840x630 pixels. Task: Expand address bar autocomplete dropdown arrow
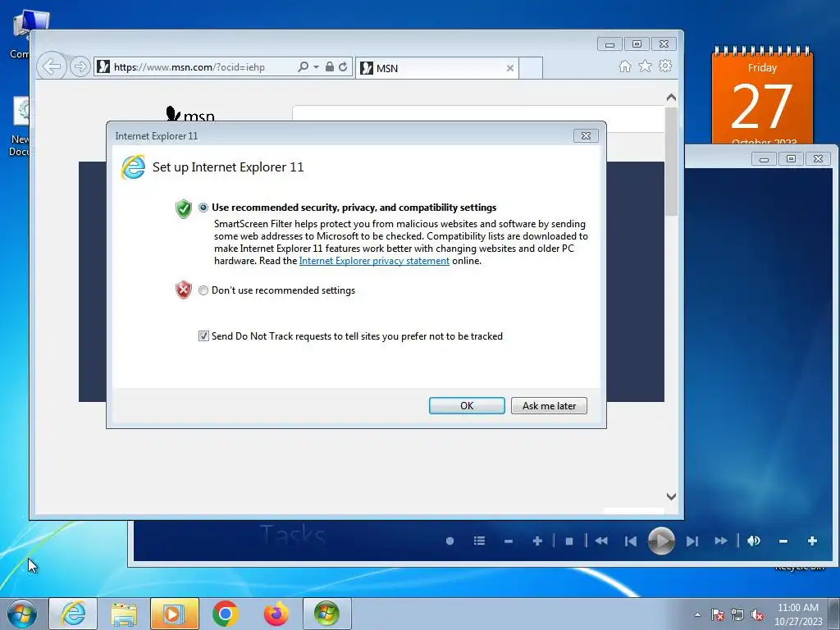pyautogui.click(x=316, y=67)
